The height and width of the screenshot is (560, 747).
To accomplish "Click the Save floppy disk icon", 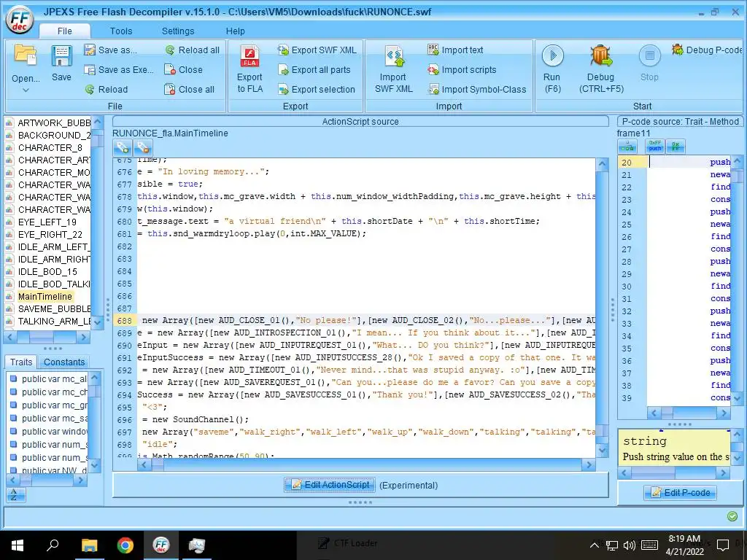I will pyautogui.click(x=61, y=57).
